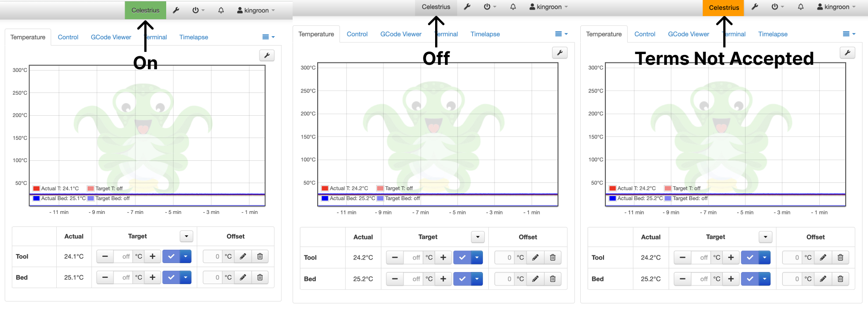This screenshot has width=868, height=314.
Task: Click graph wrench button in right panel
Action: pos(847,53)
